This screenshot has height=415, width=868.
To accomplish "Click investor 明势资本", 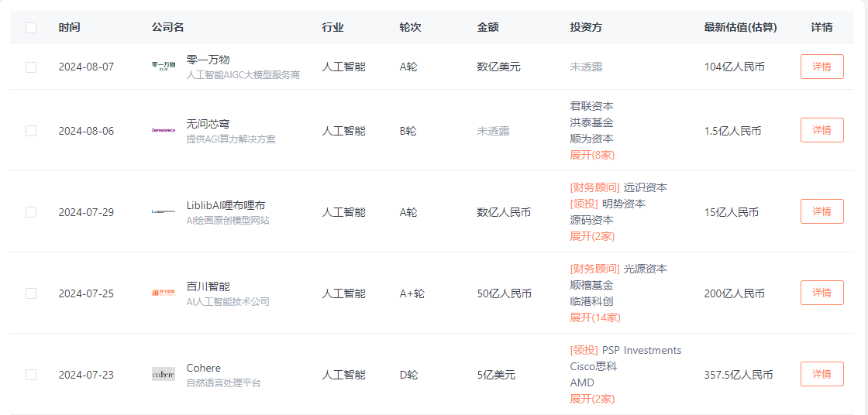I will click(624, 204).
